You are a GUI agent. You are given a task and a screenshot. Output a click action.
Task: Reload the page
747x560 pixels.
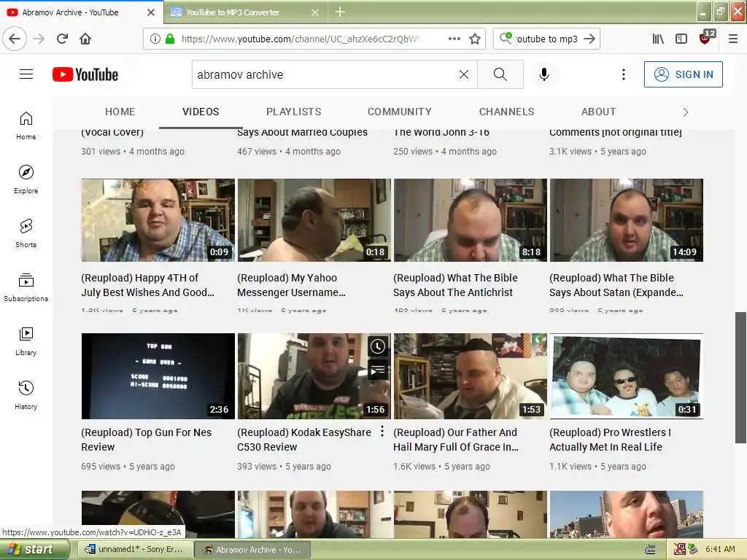coord(62,39)
